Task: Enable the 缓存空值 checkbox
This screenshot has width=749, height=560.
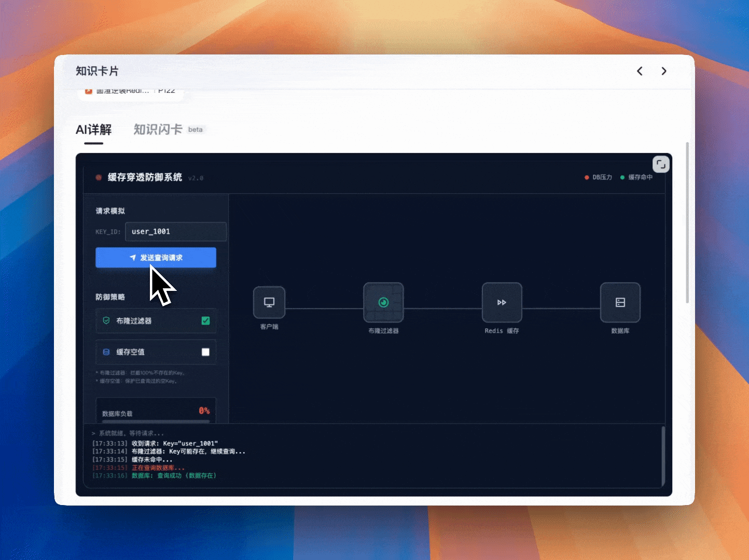Action: tap(205, 352)
